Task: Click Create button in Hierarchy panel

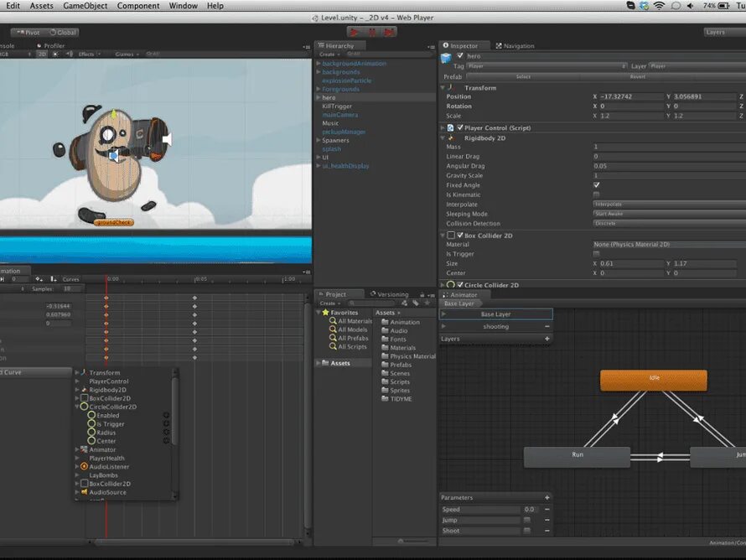Action: coord(329,54)
